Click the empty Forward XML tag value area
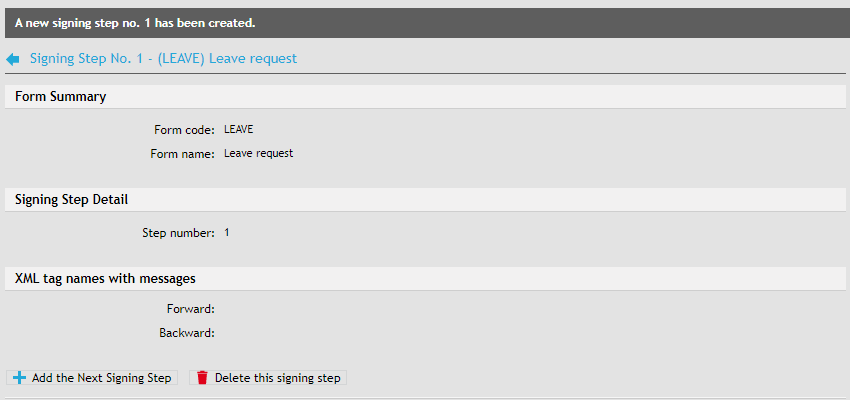Screen dimensions: 850x400 pyautogui.click(x=300, y=309)
